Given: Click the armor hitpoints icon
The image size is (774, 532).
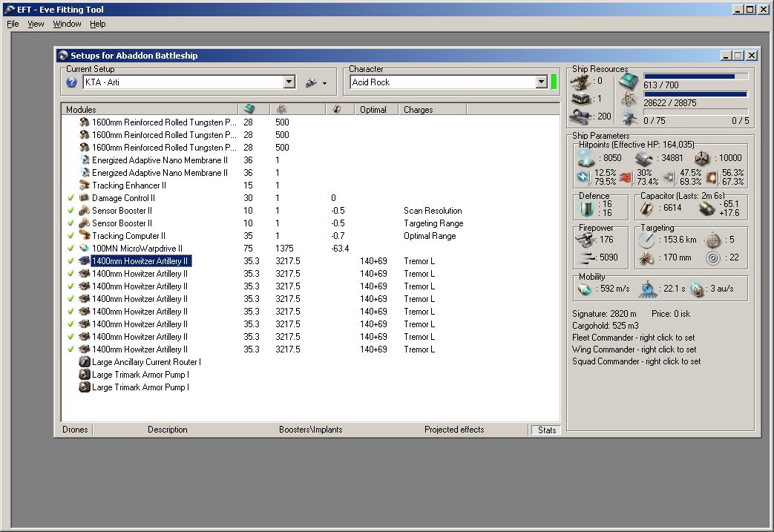Looking at the screenshot, I should point(644,158).
